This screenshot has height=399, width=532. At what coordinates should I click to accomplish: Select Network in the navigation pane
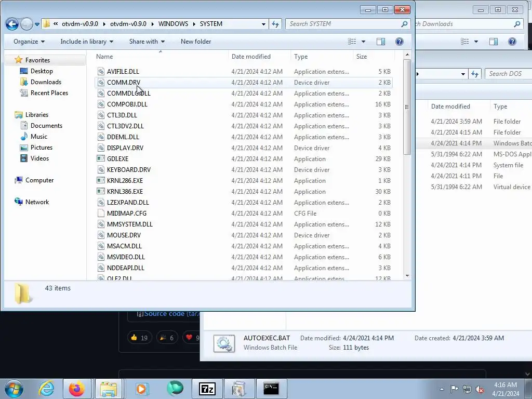[x=37, y=202]
